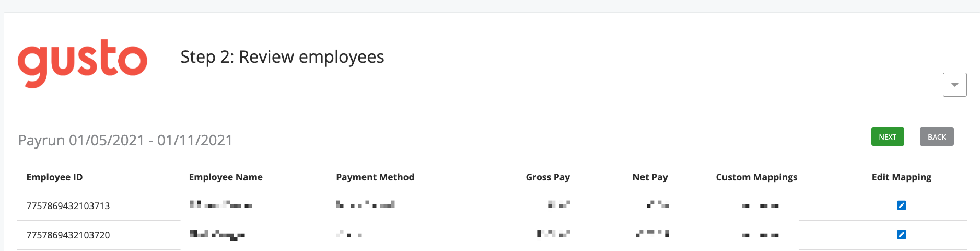Select employee ID 7757869432103713 cell
Image resolution: width=980 pixels, height=251 pixels.
[x=68, y=206]
